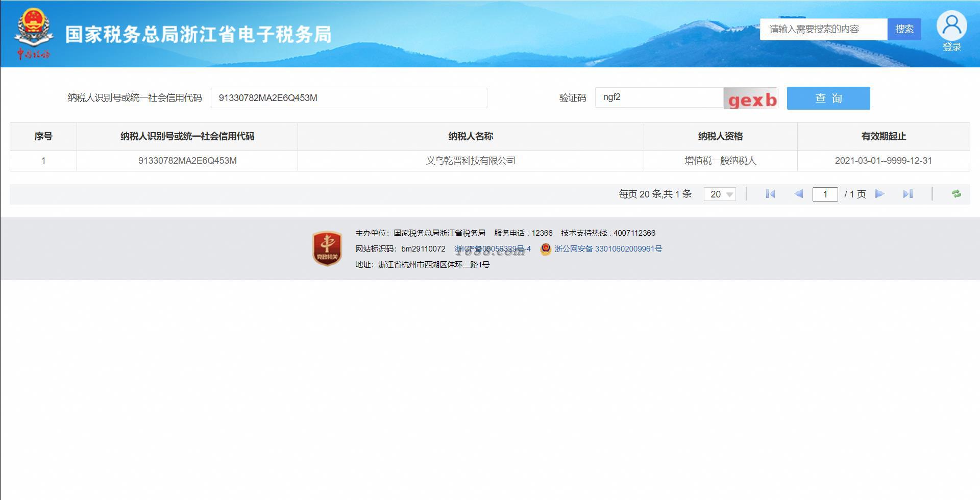Screen dimensions: 980x500
Task: Go to the previous page arrow
Action: [x=799, y=194]
